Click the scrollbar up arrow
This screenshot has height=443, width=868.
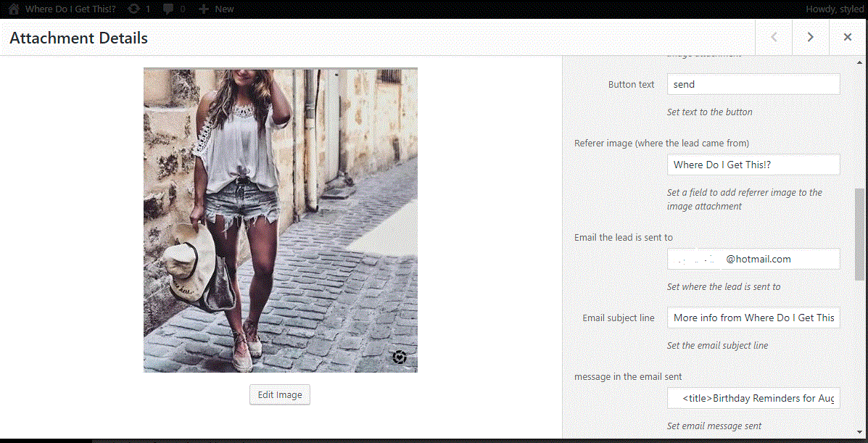tap(859, 61)
